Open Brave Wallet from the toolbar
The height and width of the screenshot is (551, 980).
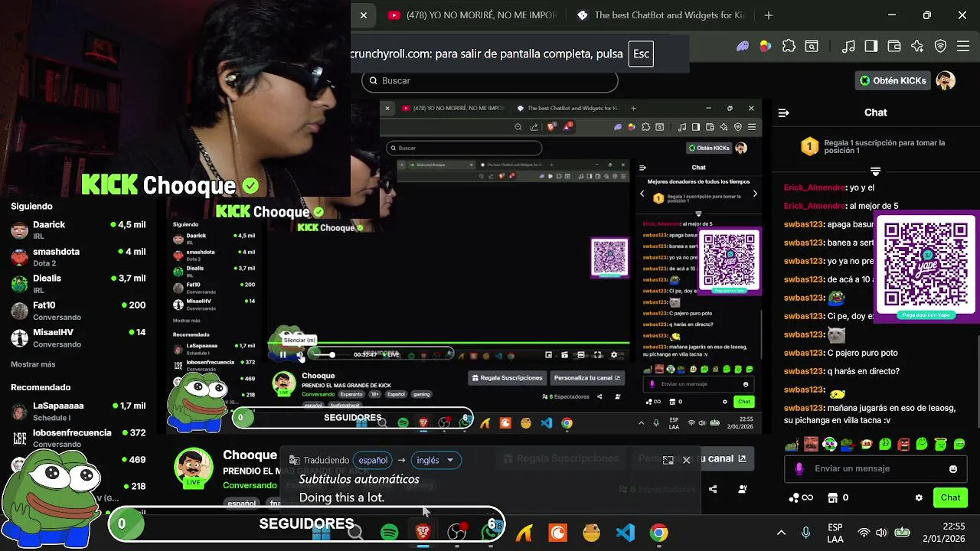point(894,47)
